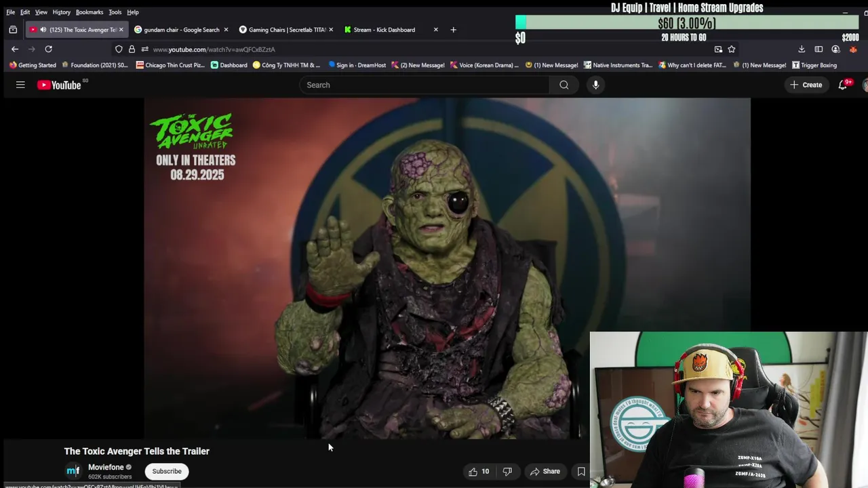Reload the current YouTube page
The width and height of the screenshot is (868, 488).
point(48,49)
